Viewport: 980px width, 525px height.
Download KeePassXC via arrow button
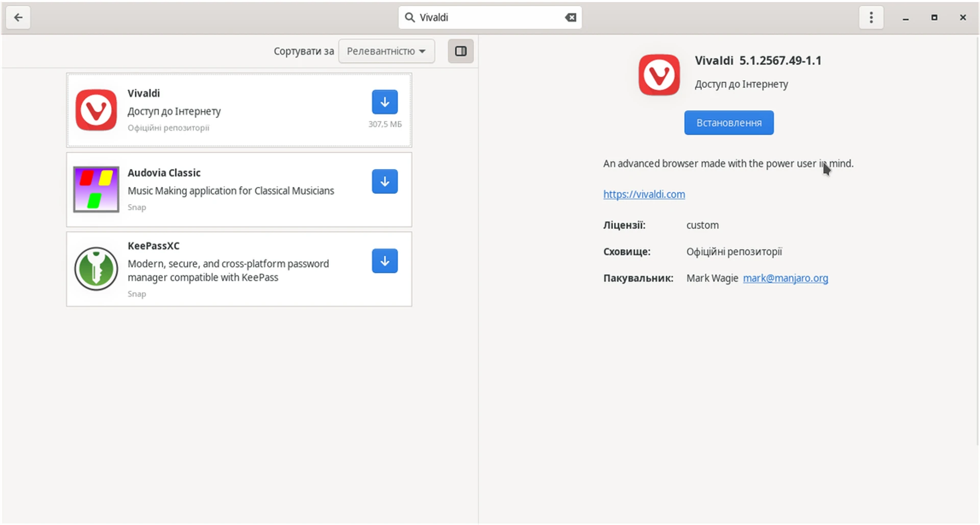point(384,261)
